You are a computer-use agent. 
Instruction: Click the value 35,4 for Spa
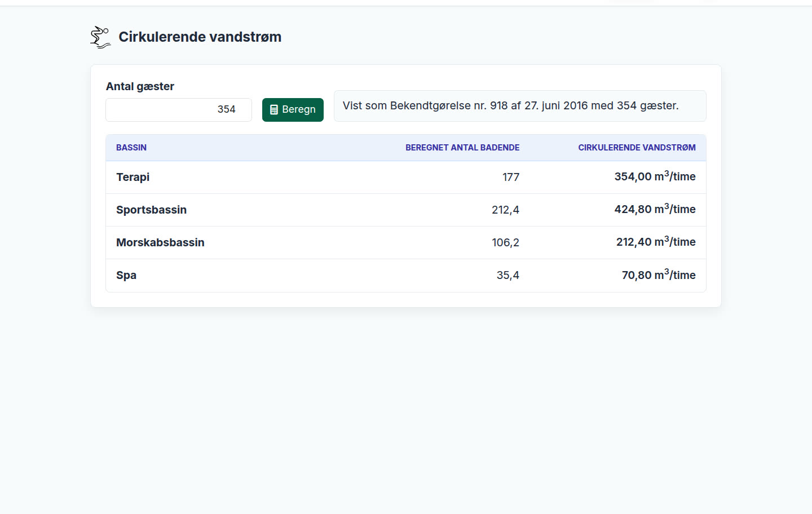507,275
